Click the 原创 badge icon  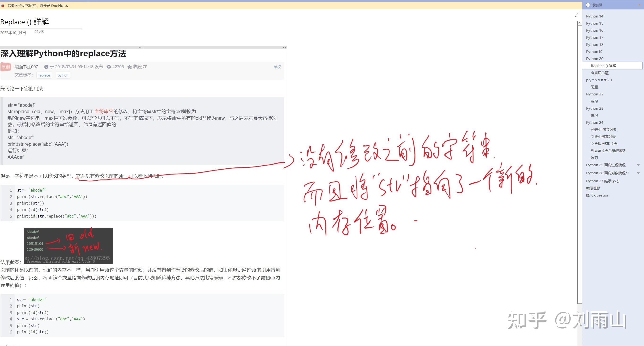pos(6,67)
